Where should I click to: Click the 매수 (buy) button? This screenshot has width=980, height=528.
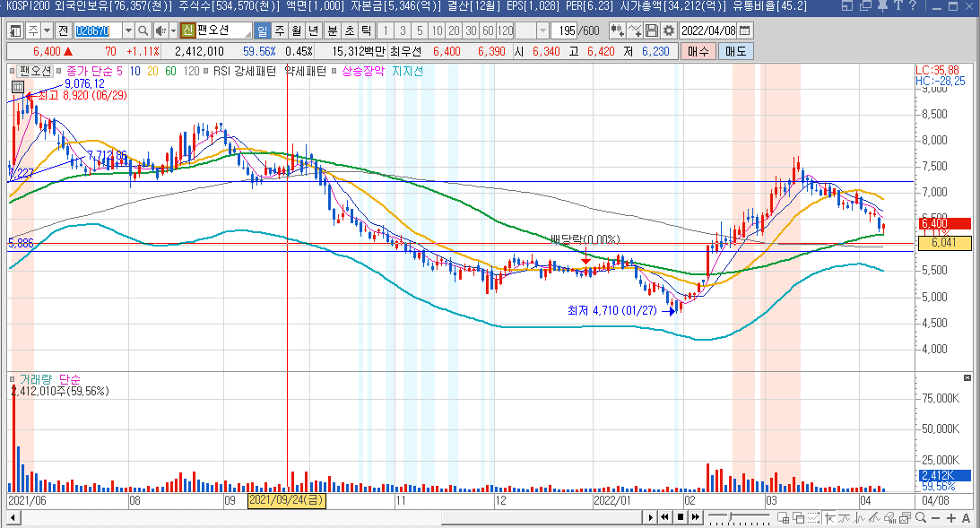[698, 51]
